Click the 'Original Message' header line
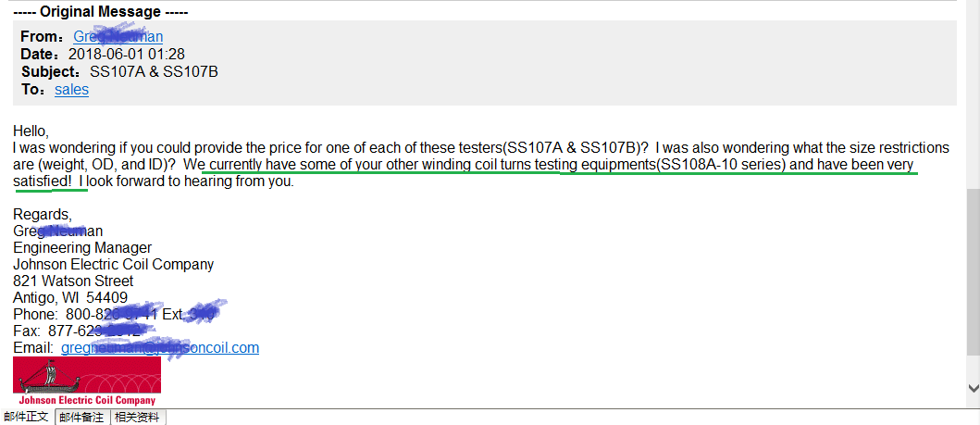 101,12
